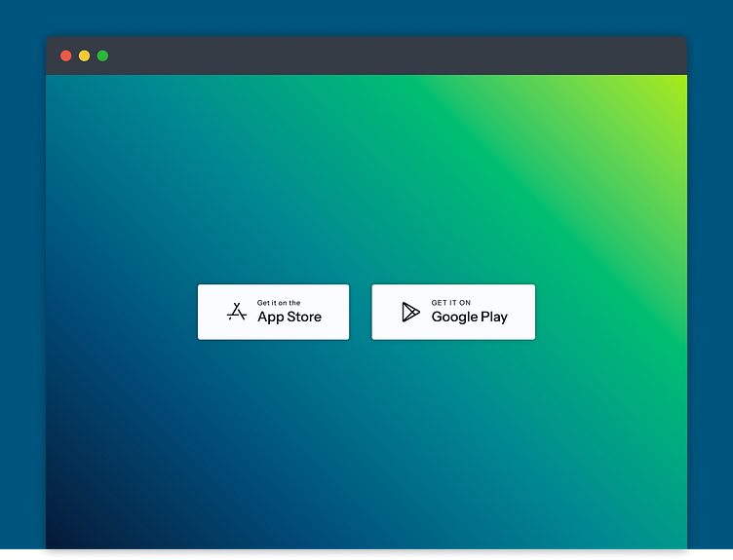This screenshot has height=560, width=733.
Task: Click the yellow minimize window dot
Action: (x=84, y=56)
